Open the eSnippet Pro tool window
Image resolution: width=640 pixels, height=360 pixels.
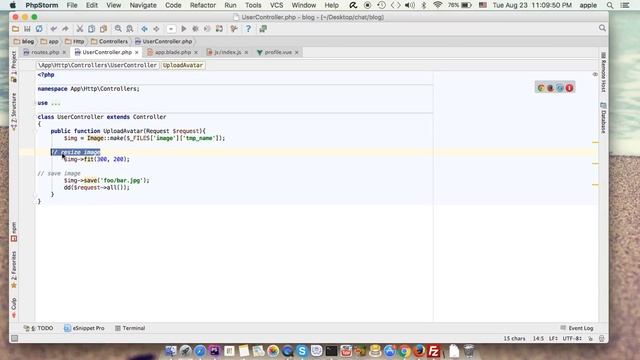tap(84, 328)
